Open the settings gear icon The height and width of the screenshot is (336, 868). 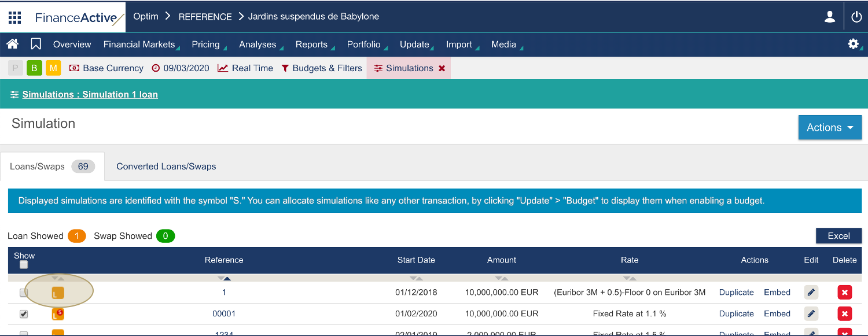[x=853, y=44]
